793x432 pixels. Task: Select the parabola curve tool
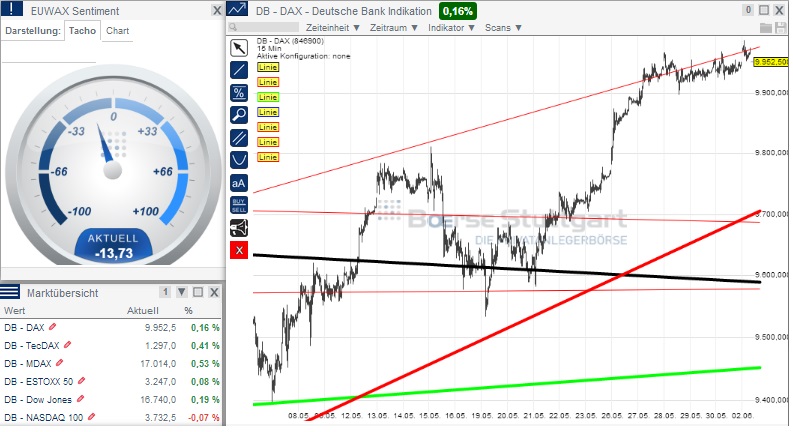point(239,160)
